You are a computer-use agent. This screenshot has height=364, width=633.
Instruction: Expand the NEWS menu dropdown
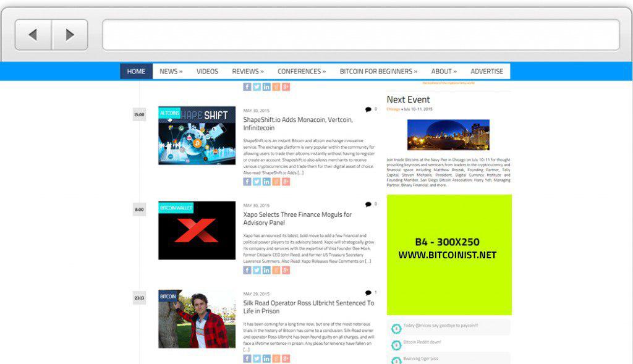pyautogui.click(x=171, y=71)
